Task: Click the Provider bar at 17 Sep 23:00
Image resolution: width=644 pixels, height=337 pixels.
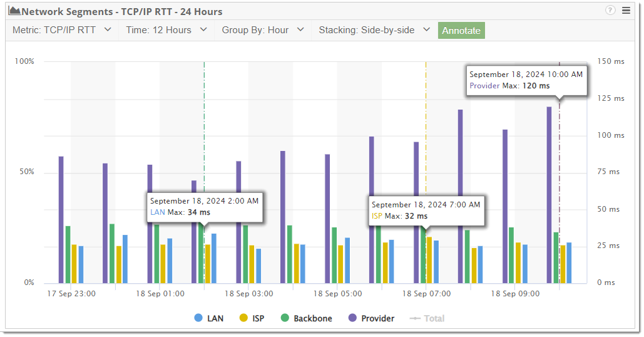Action: click(x=61, y=219)
